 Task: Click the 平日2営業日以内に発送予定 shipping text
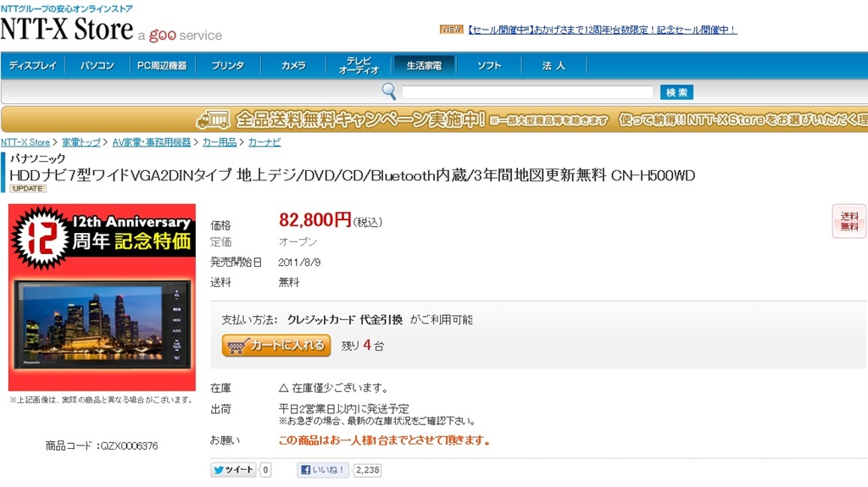coord(344,408)
